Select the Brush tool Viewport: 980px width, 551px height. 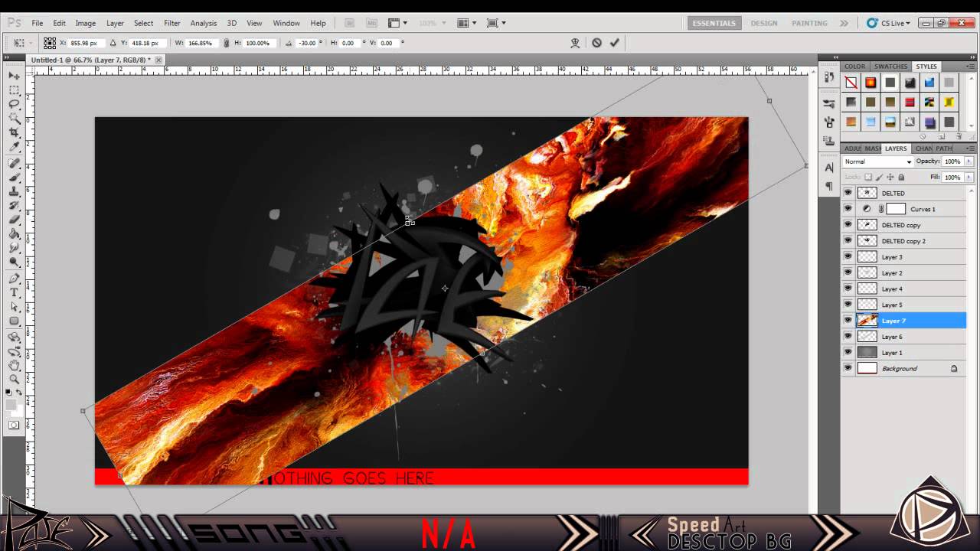tap(14, 178)
